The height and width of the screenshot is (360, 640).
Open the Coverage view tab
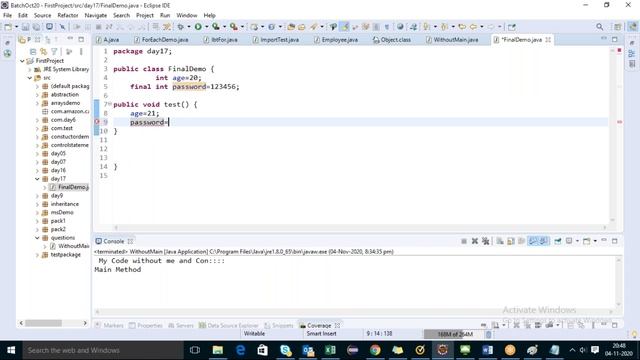pyautogui.click(x=319, y=325)
